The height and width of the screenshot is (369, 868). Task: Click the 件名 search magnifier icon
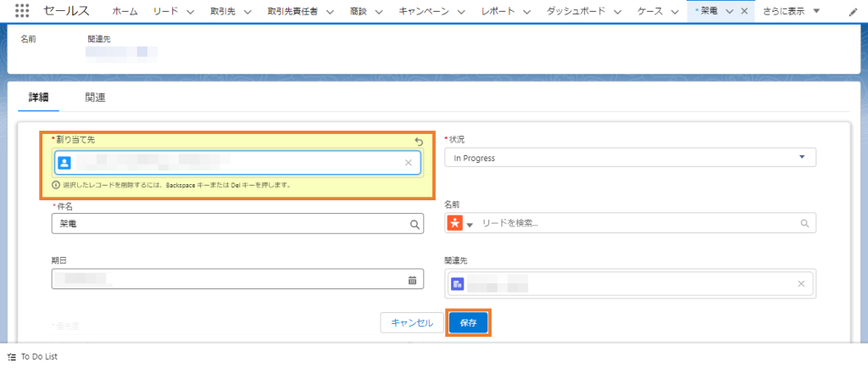[x=414, y=225]
